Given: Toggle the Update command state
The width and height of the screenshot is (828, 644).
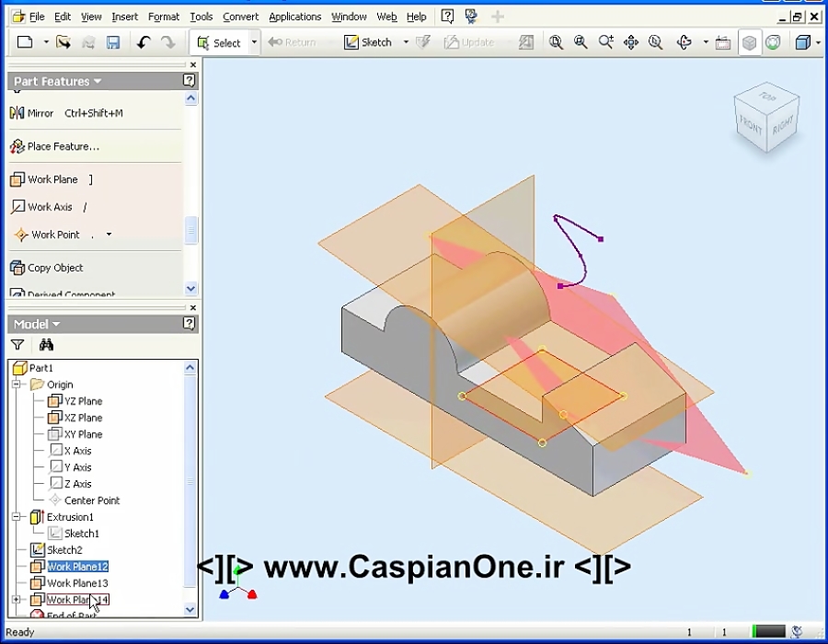Looking at the screenshot, I should coord(471,41).
